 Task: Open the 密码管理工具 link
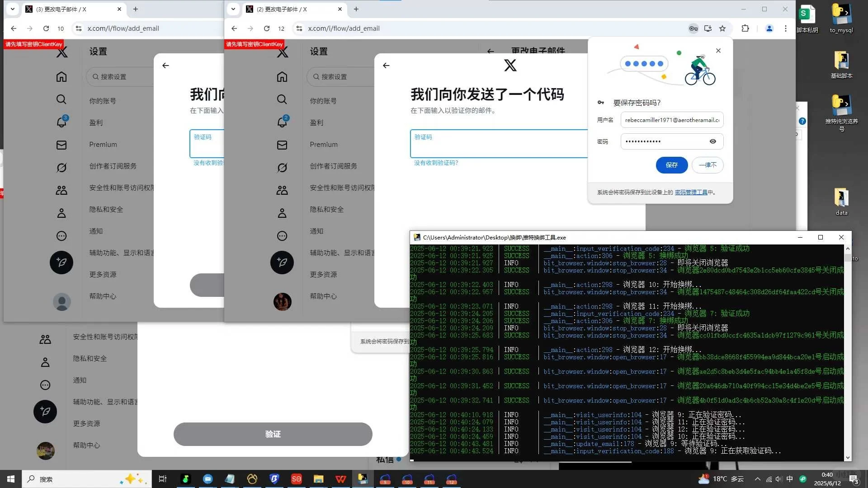(x=690, y=192)
